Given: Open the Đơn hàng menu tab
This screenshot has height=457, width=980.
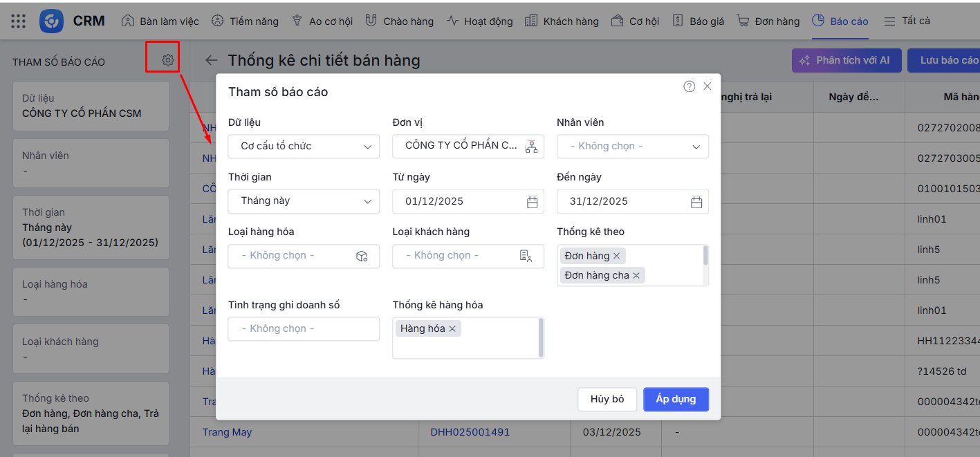Looking at the screenshot, I should (768, 21).
